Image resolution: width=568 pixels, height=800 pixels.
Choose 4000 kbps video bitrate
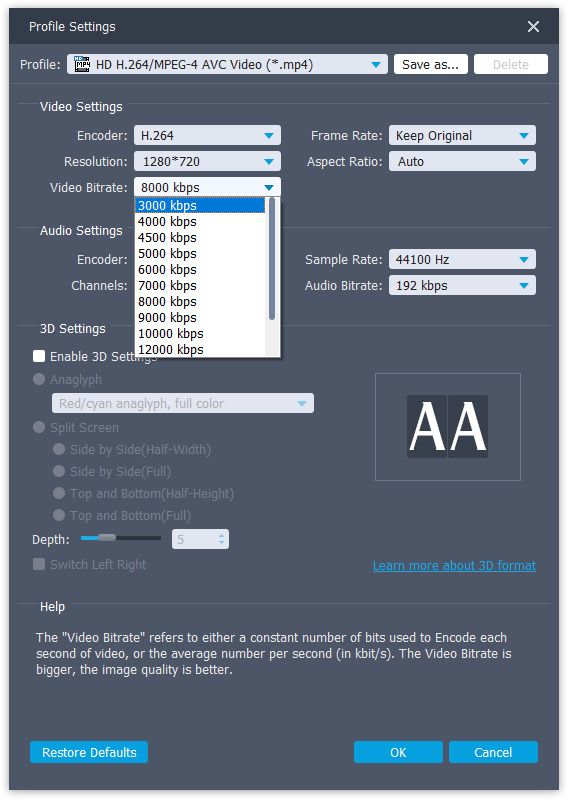point(200,222)
